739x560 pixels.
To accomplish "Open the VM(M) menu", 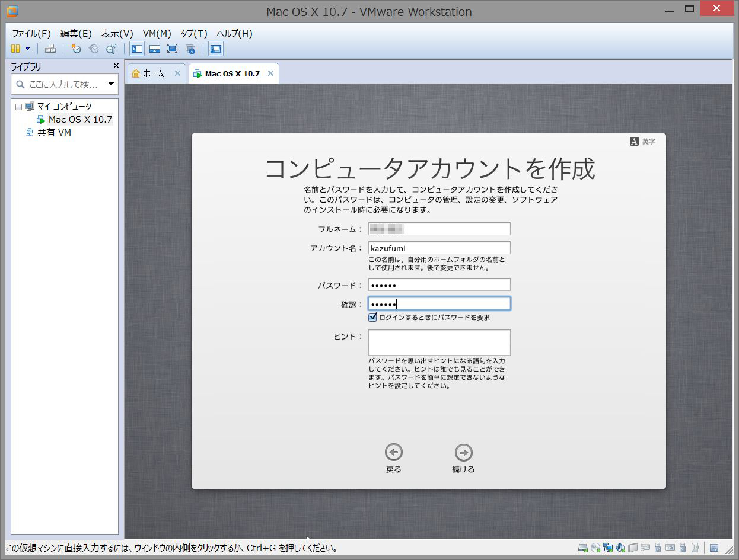I will (x=157, y=33).
